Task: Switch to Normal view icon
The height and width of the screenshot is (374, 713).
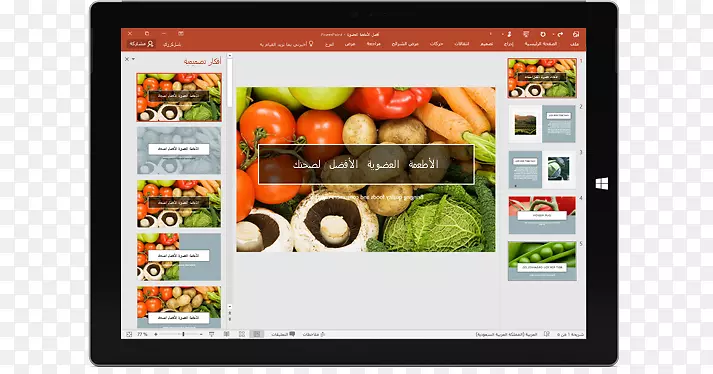Action: [x=257, y=334]
